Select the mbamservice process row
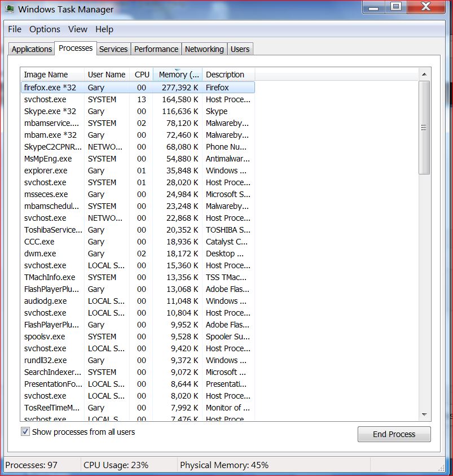This screenshot has width=453, height=476. click(138, 123)
